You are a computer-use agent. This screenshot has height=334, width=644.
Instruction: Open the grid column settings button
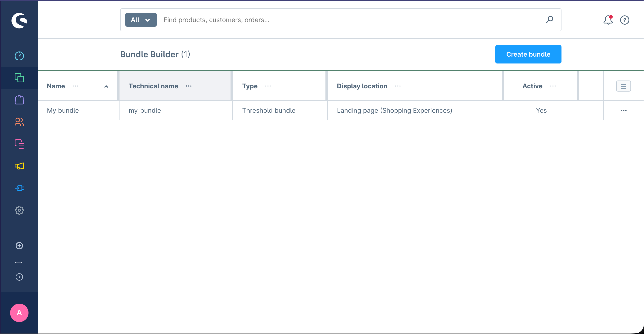pos(623,86)
